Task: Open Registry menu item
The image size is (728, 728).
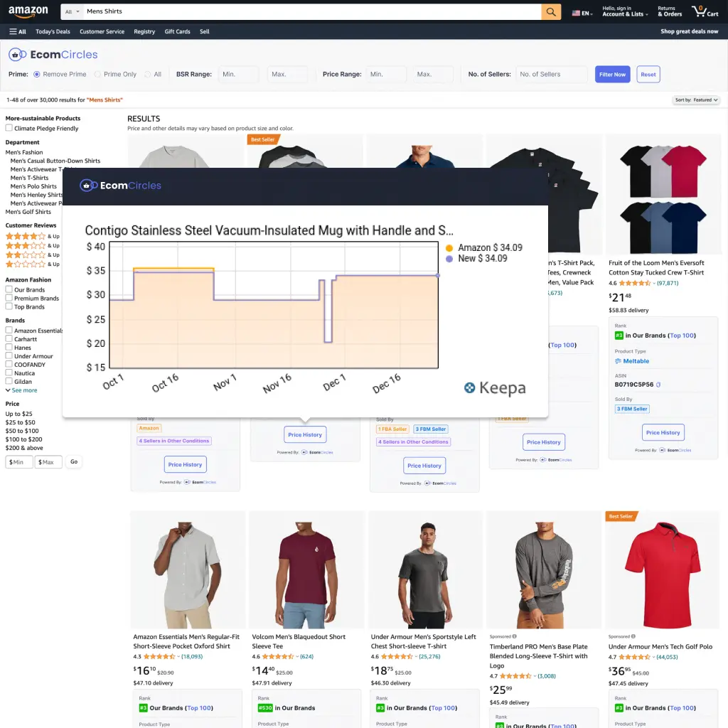Action: [144, 31]
